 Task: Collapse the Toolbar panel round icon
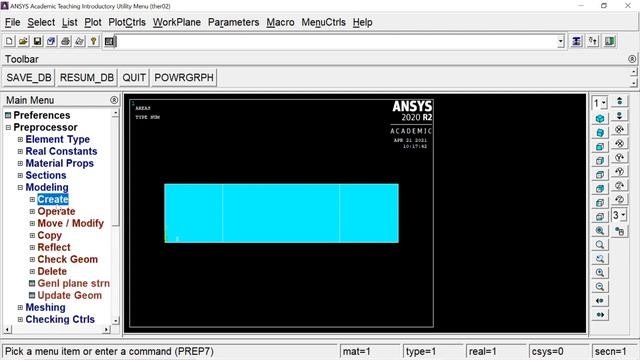click(632, 59)
